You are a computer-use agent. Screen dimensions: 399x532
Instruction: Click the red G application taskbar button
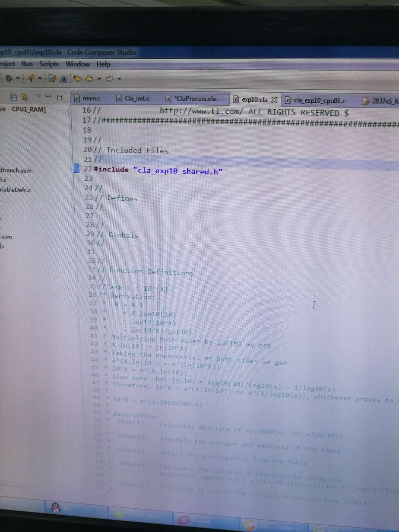tap(184, 519)
